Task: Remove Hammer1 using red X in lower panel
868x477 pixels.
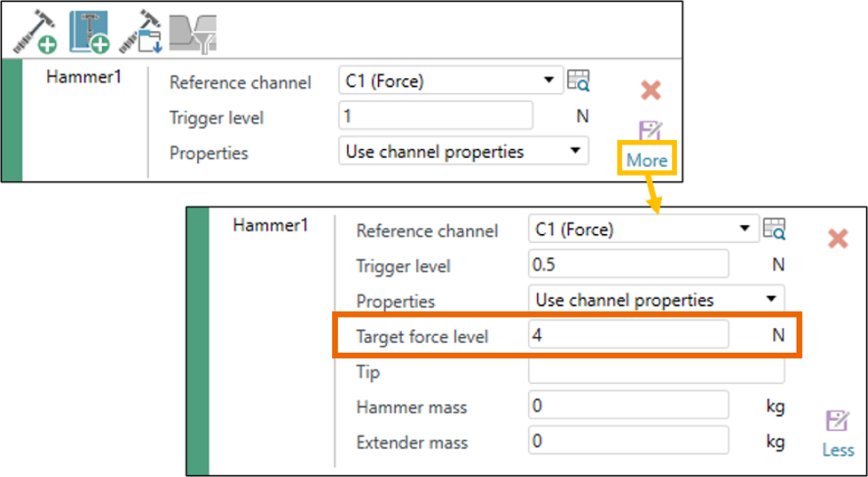Action: click(838, 238)
